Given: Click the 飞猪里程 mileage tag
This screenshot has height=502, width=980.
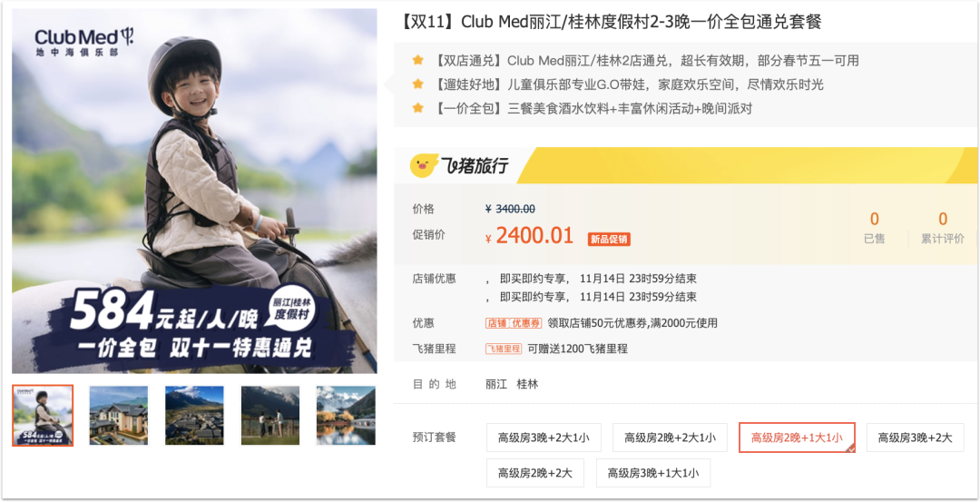Looking at the screenshot, I should click(503, 349).
